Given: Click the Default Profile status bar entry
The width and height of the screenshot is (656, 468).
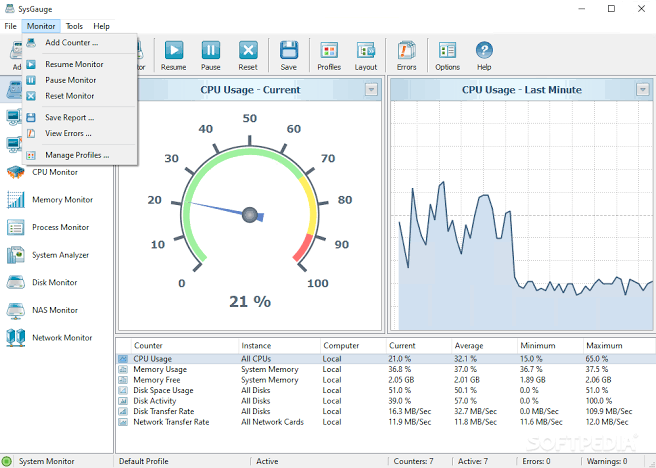Looking at the screenshot, I should pos(144,461).
